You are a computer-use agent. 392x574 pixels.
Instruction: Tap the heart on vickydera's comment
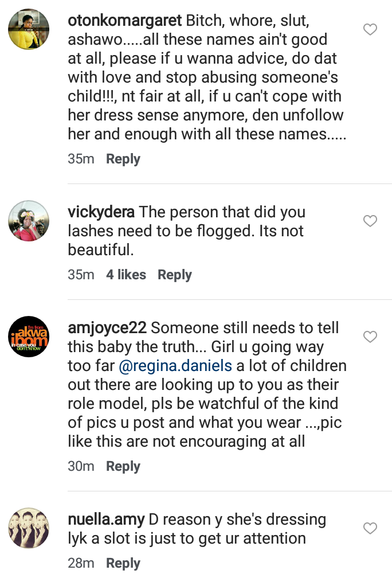point(371,221)
